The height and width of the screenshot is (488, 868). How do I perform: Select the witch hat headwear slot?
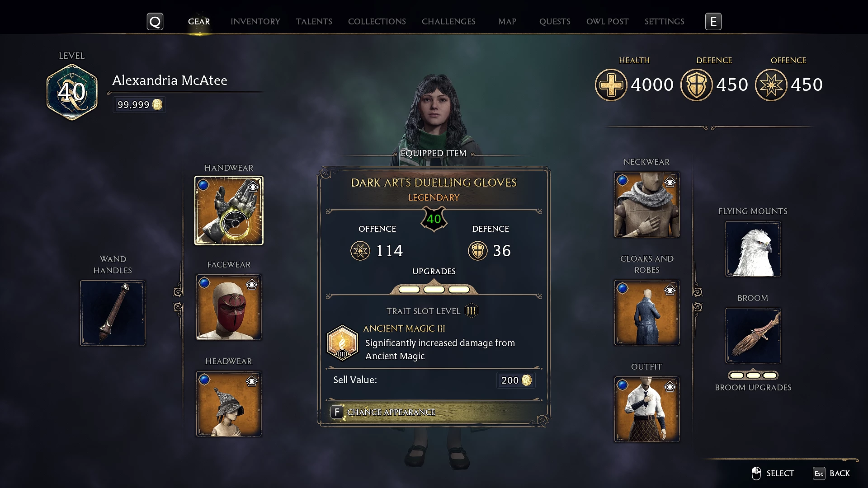(x=229, y=404)
